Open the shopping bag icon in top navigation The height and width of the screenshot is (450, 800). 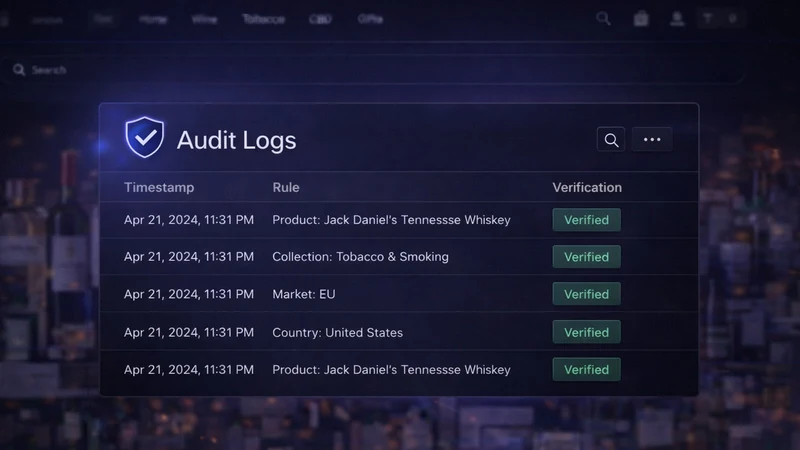pyautogui.click(x=641, y=19)
